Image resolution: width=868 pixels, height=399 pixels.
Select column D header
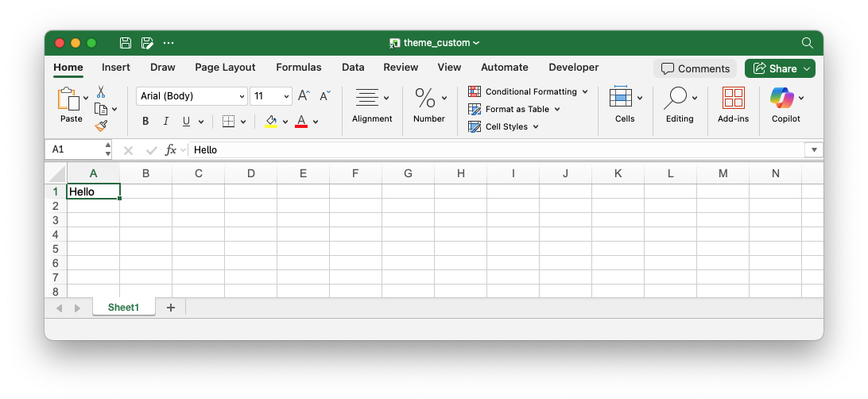(250, 173)
